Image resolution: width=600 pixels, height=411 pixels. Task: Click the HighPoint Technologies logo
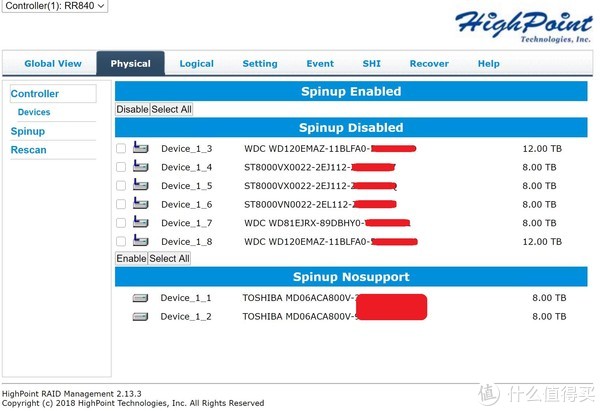(x=523, y=26)
